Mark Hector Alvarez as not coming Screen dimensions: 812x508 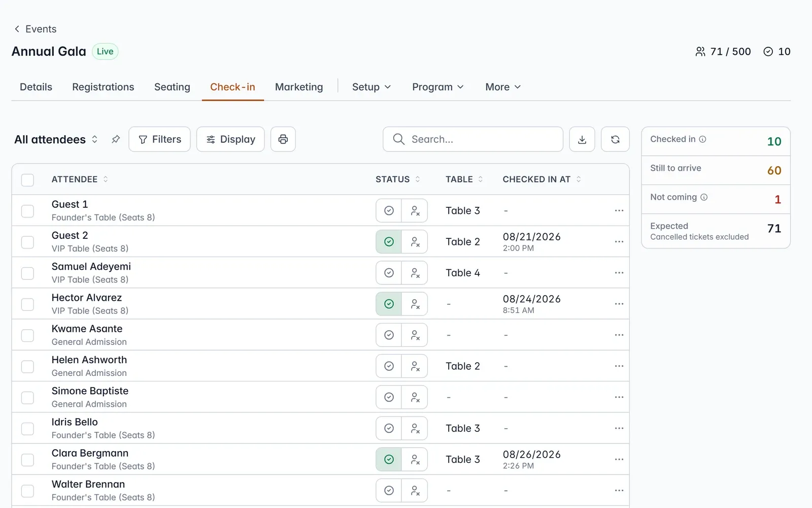(x=415, y=304)
